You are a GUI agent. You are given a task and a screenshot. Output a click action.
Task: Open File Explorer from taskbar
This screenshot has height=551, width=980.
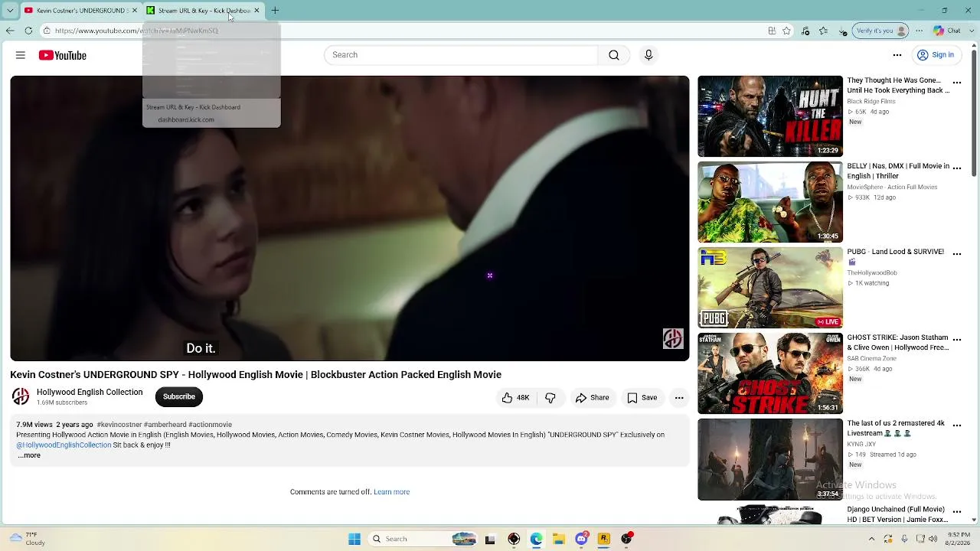pos(559,539)
